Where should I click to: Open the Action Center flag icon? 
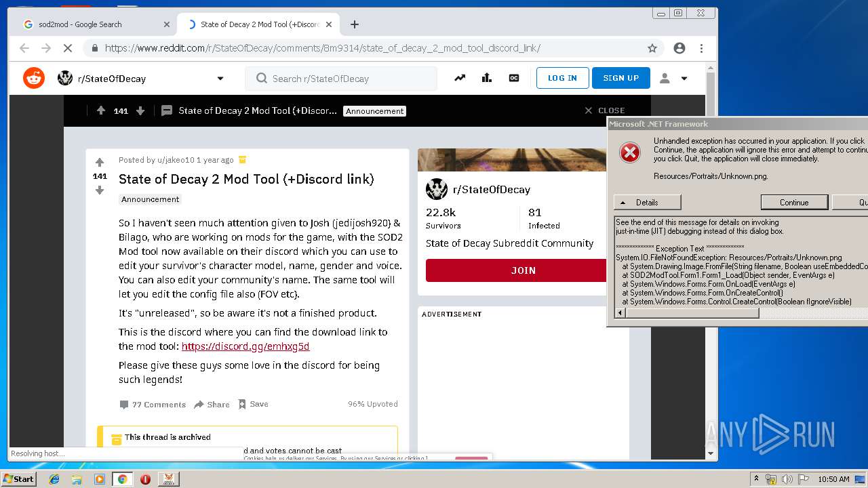(x=803, y=479)
